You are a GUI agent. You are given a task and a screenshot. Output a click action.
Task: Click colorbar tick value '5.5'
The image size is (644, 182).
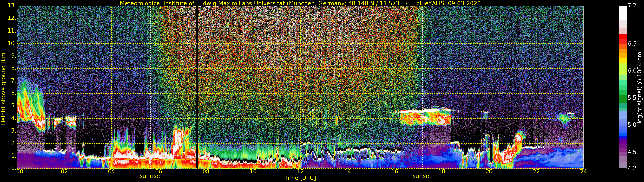tap(632, 98)
